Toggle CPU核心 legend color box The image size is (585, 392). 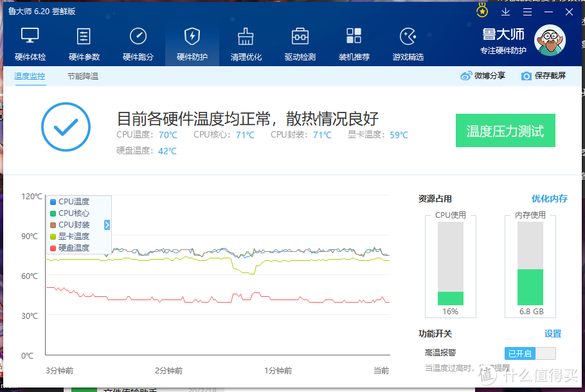click(53, 213)
